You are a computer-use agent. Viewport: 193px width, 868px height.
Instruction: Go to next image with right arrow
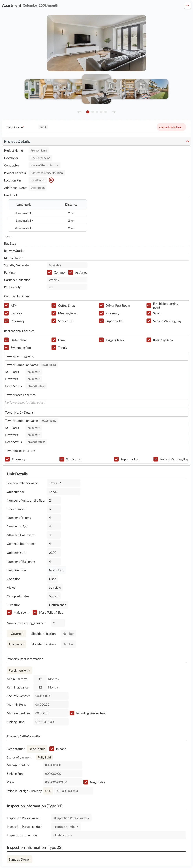pos(114,112)
